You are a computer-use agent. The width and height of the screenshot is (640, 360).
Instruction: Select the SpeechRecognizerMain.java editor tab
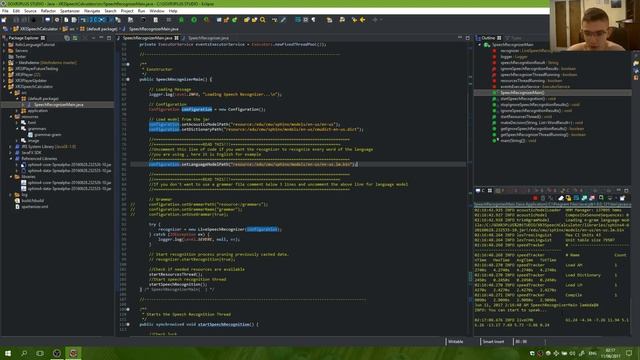click(147, 38)
